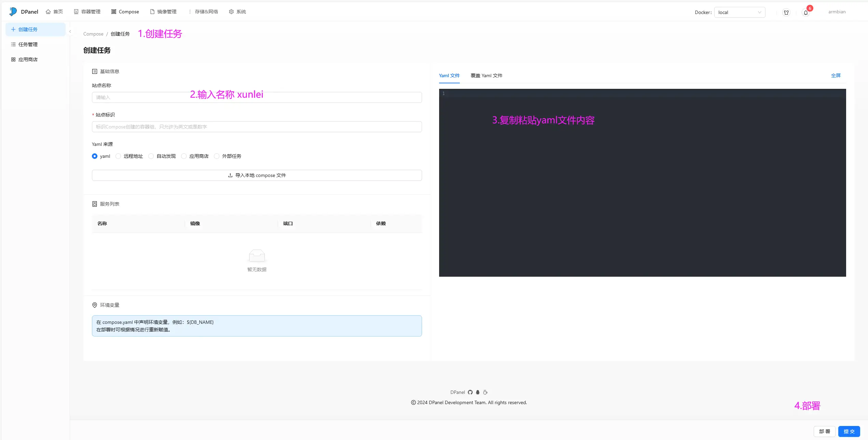The height and width of the screenshot is (440, 868).
Task: Open 任务管理 in the sidebar
Action: pyautogui.click(x=28, y=44)
